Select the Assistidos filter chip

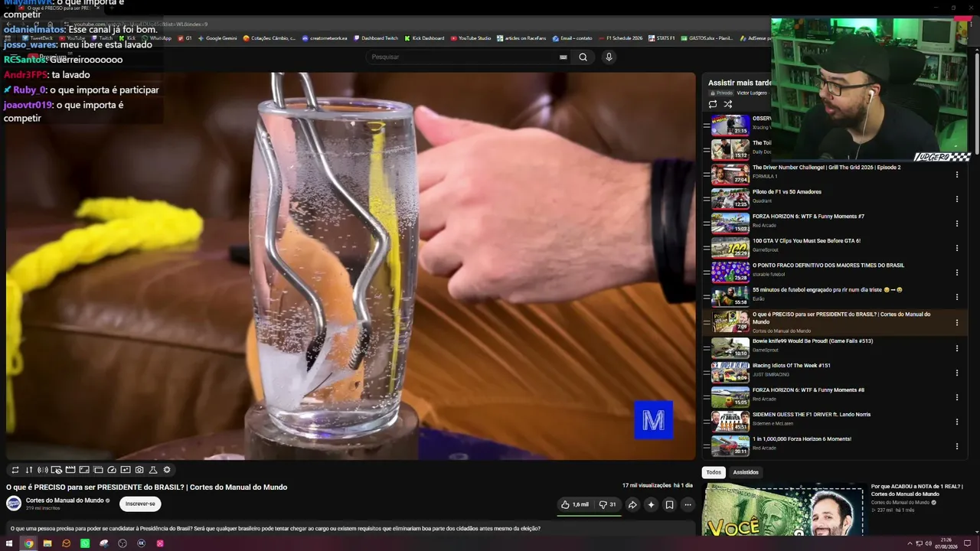pos(746,472)
